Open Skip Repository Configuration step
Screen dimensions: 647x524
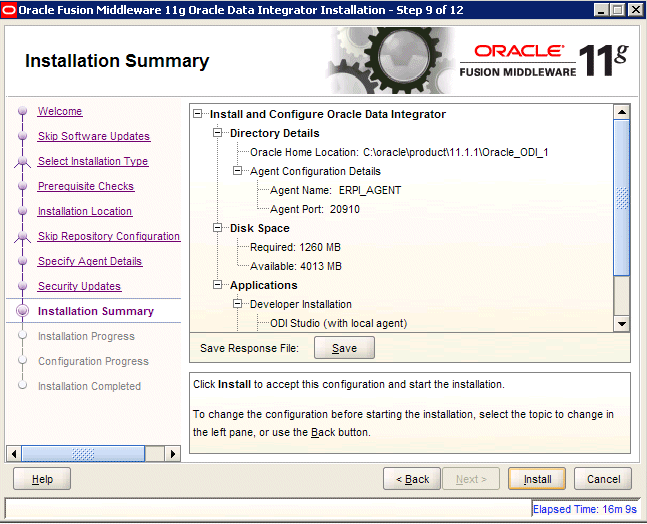point(109,236)
